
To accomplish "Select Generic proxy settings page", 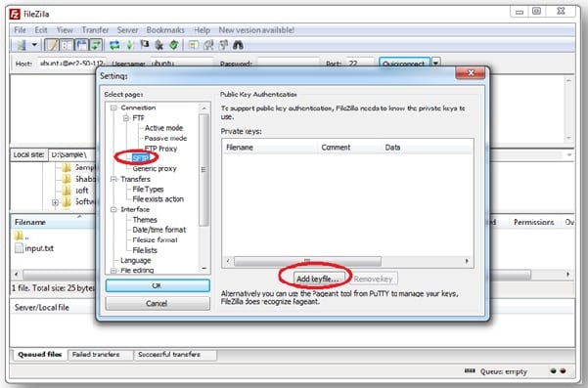I will pos(155,168).
